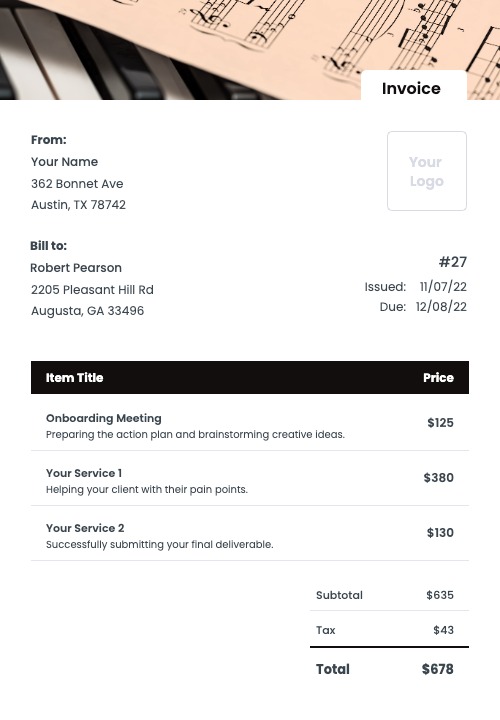Click the $380 price for Your Service 1
This screenshot has width=500, height=720.
pyautogui.click(x=438, y=478)
